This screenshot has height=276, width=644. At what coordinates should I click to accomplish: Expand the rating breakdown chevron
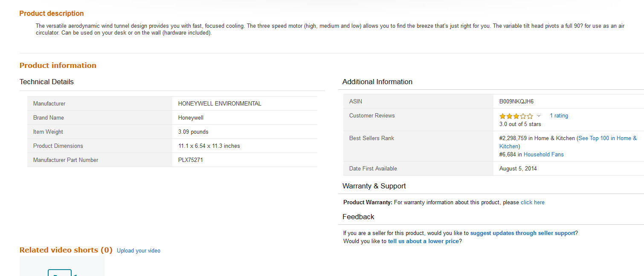pos(539,116)
